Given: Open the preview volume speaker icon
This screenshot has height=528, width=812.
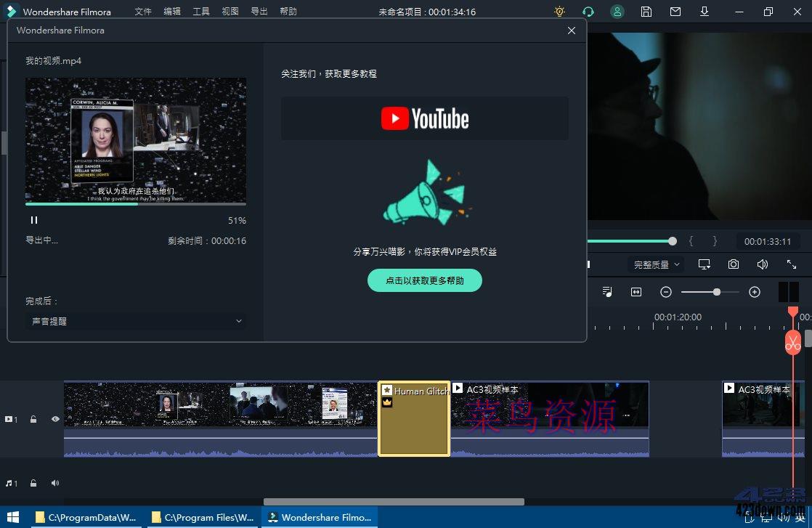Looking at the screenshot, I should pyautogui.click(x=763, y=264).
